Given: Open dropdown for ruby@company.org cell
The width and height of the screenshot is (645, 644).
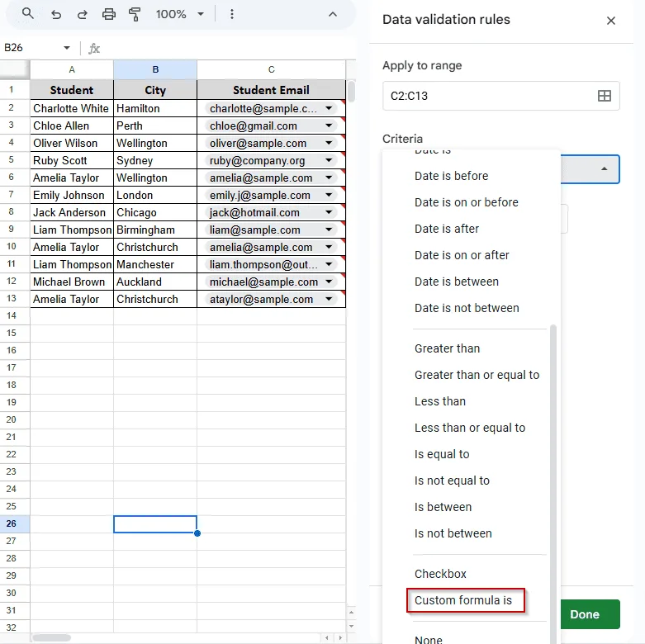Looking at the screenshot, I should [329, 160].
